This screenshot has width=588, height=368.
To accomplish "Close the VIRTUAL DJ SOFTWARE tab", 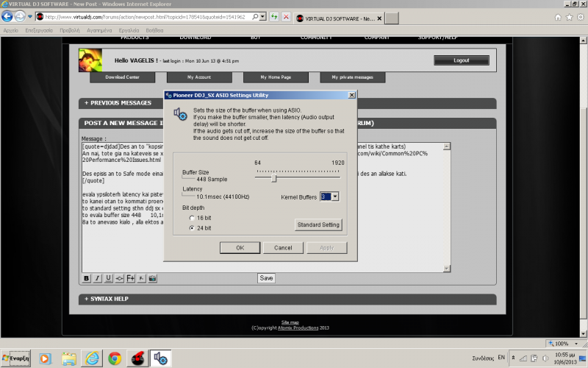I will coord(379,18).
